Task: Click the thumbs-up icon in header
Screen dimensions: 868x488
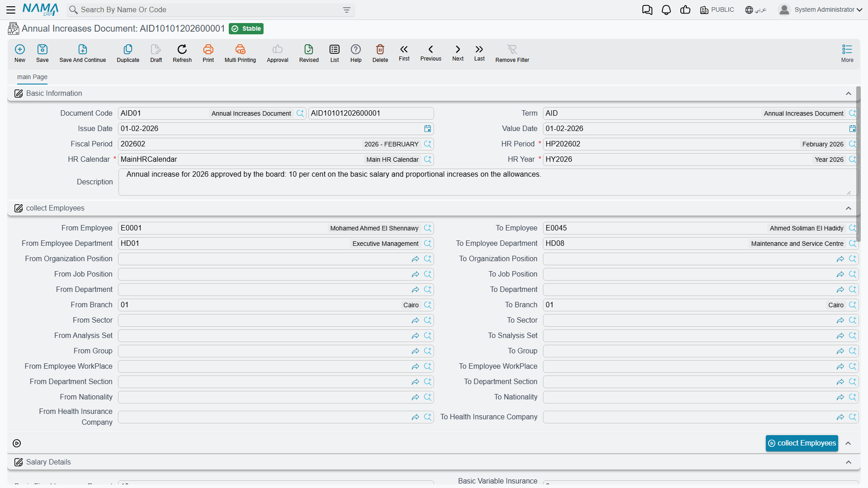Action: [685, 10]
